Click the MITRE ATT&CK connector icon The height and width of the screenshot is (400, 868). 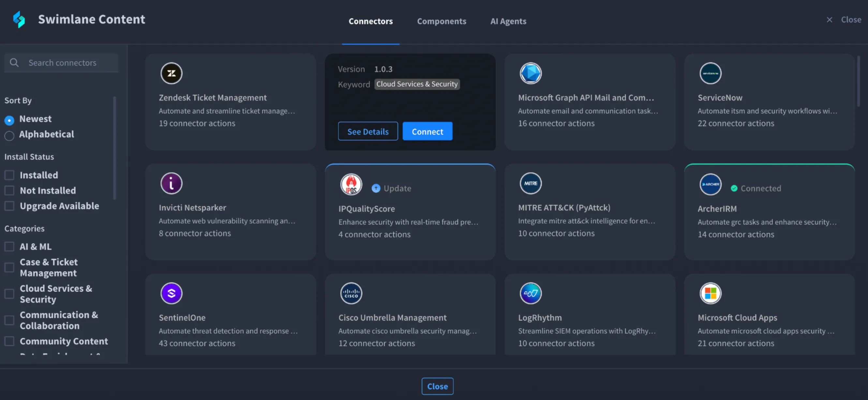(x=531, y=183)
